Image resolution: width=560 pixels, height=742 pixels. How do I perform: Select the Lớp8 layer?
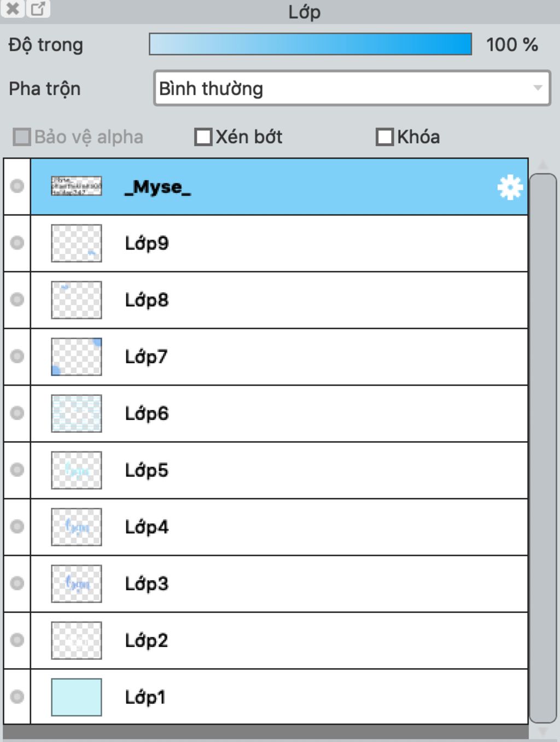pyautogui.click(x=147, y=300)
